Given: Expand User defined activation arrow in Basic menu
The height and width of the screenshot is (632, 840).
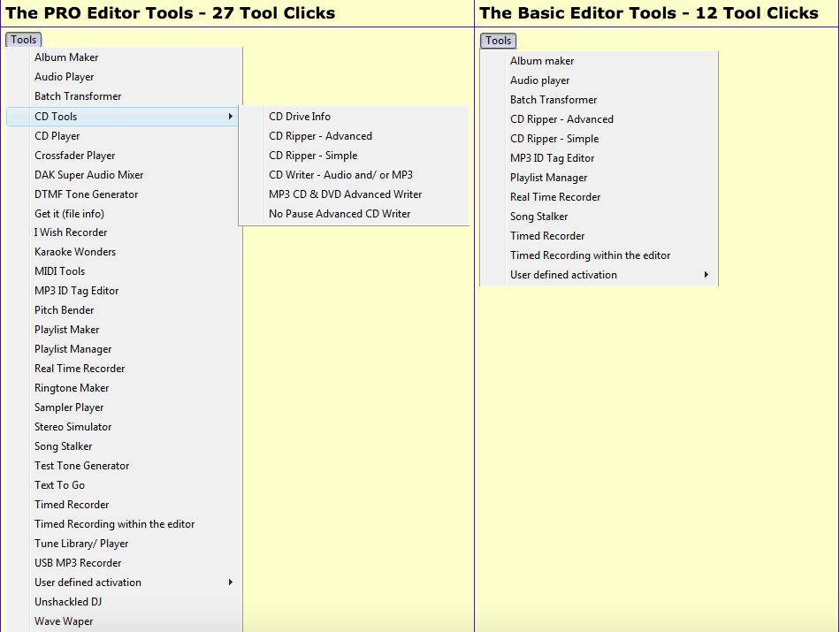Looking at the screenshot, I should point(706,275).
